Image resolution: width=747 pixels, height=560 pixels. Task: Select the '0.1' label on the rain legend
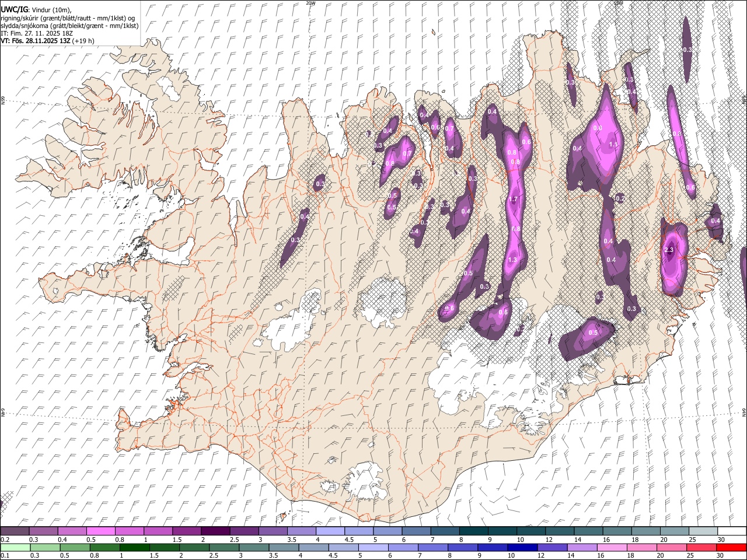(5, 556)
